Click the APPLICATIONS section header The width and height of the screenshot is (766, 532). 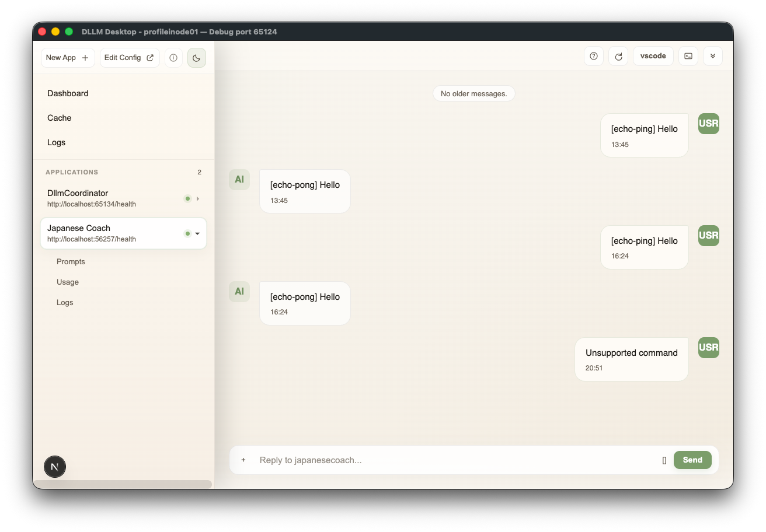(x=72, y=172)
